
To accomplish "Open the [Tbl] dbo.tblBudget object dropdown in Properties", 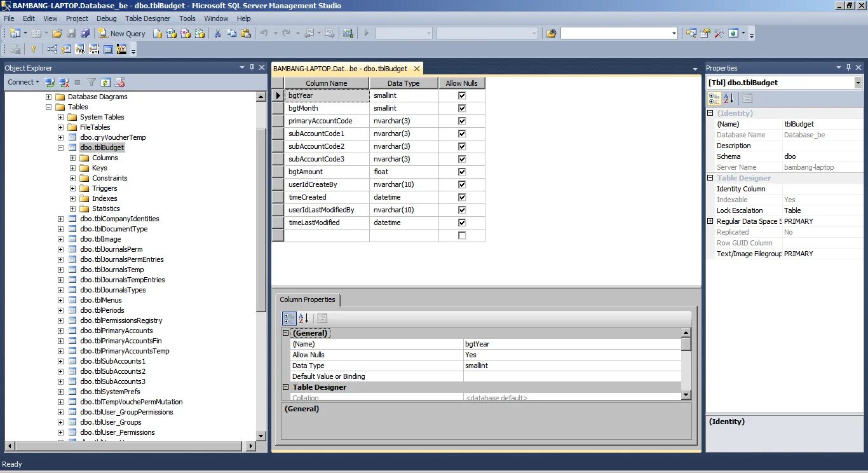I will coord(858,83).
